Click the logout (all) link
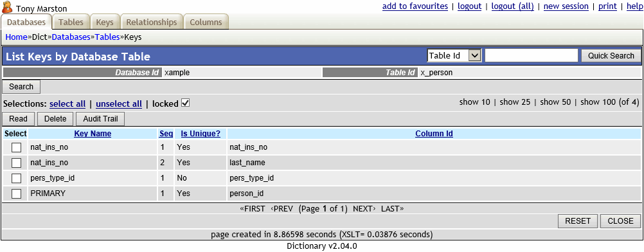The height and width of the screenshot is (252, 644). (513, 6)
